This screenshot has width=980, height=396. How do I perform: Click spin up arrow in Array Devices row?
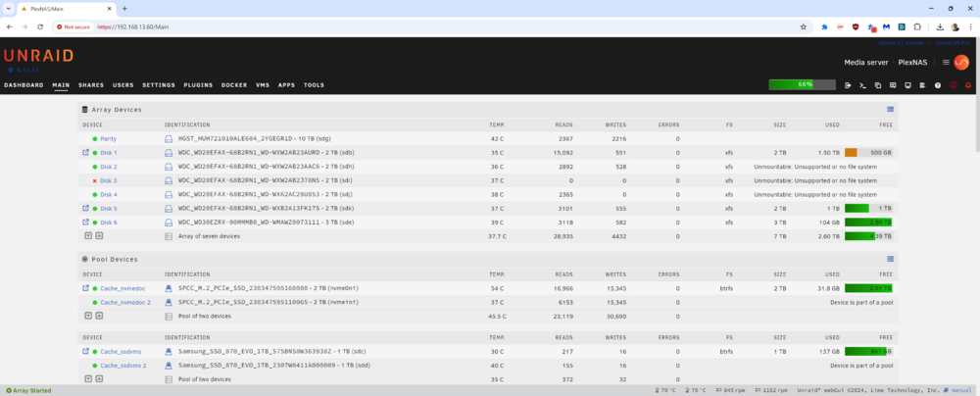[99, 236]
